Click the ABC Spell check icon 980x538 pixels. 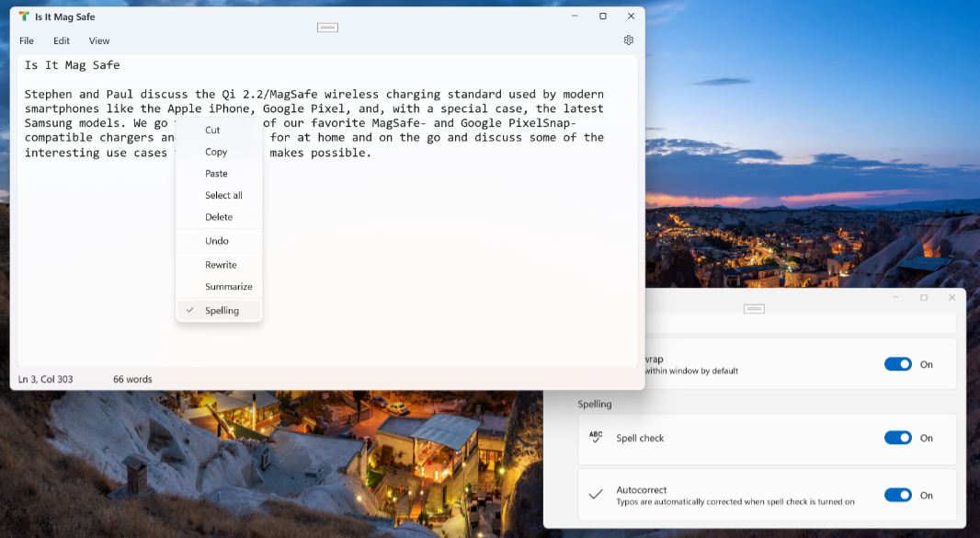pos(596,438)
